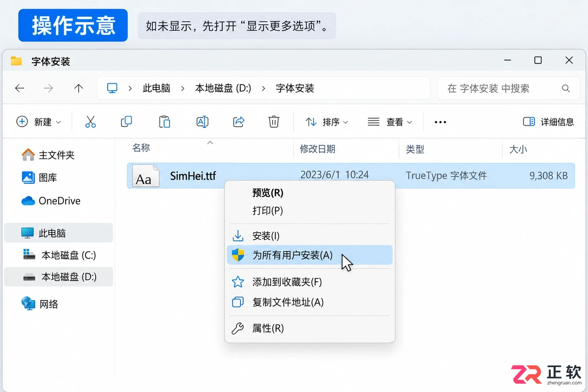Click the Delete trash can icon
This screenshot has height=392, width=588.
point(274,122)
